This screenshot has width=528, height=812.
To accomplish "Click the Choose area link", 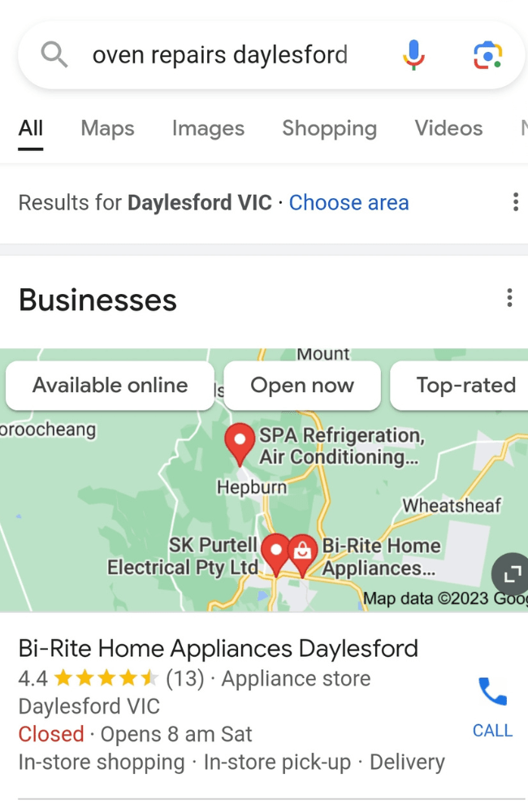I will click(348, 202).
